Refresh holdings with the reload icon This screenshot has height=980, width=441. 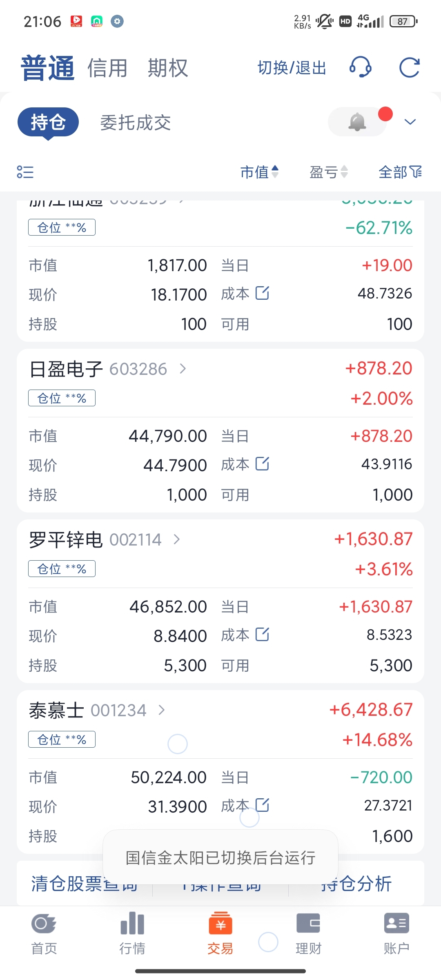point(409,67)
